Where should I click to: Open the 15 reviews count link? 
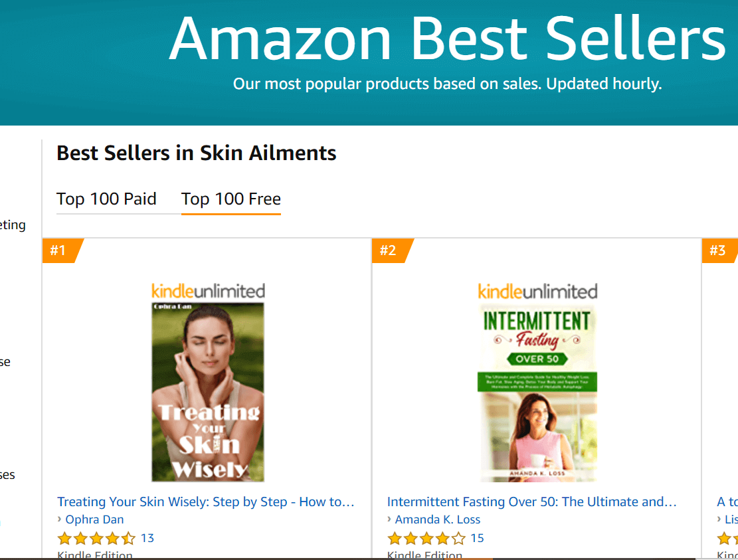[477, 538]
